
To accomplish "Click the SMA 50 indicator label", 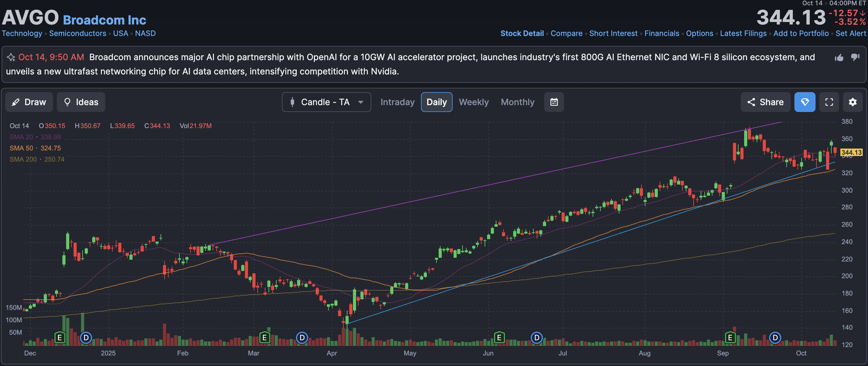I will tap(21, 148).
